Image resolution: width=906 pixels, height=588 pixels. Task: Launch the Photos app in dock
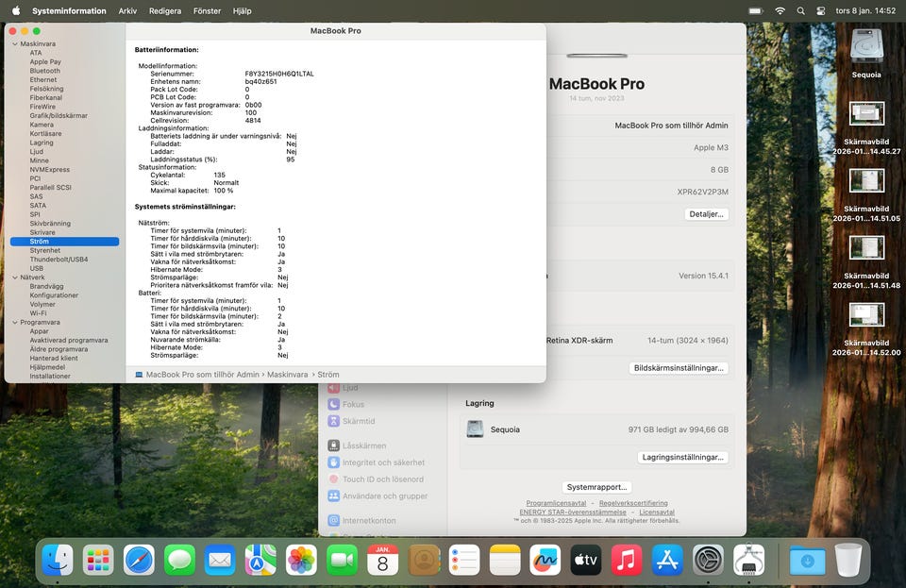301,560
